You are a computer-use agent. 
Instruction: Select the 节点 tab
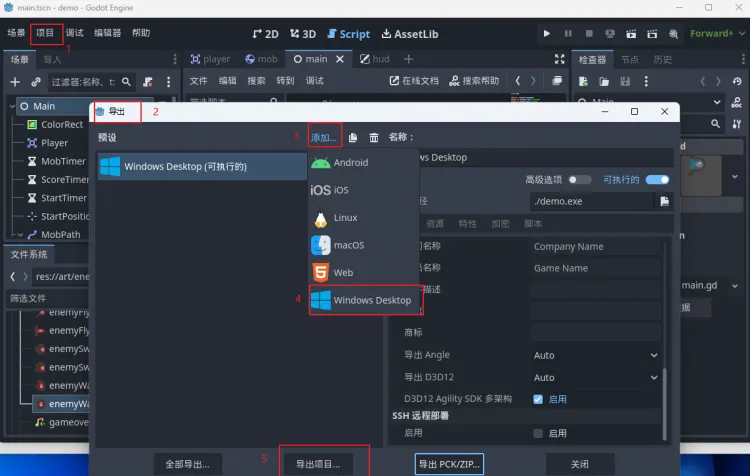point(629,59)
